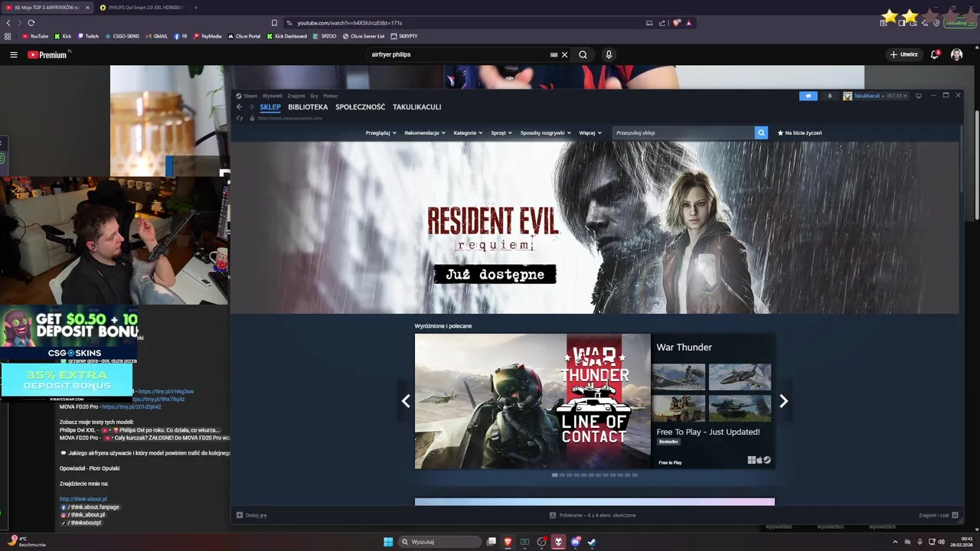Open Brave browser taskbar icon

[508, 542]
